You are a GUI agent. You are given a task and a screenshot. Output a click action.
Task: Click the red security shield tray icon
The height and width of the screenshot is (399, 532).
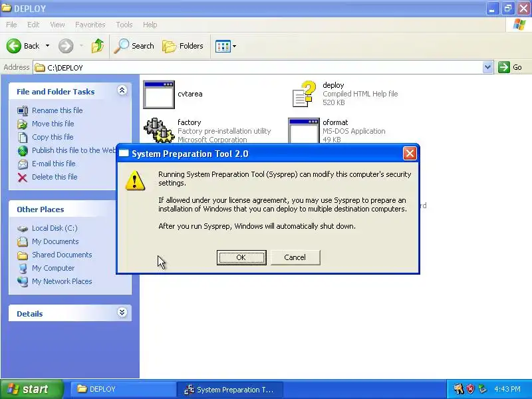pos(470,389)
